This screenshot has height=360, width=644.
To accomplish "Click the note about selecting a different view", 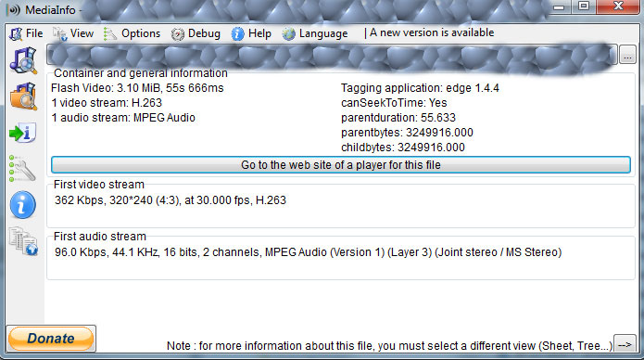I will coord(389,345).
